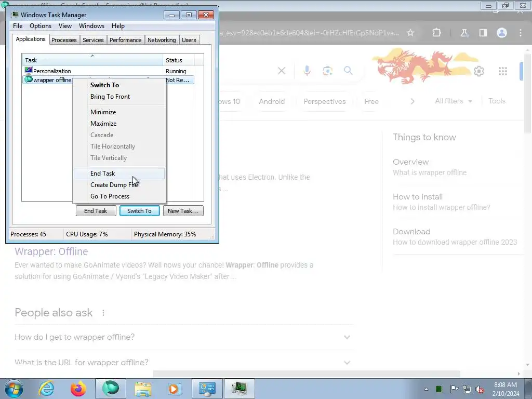Click the muted volume tray icon
Screen dimensions: 532x399
[x=480, y=389]
